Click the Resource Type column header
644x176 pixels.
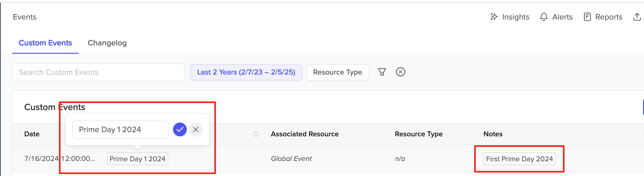tap(419, 134)
